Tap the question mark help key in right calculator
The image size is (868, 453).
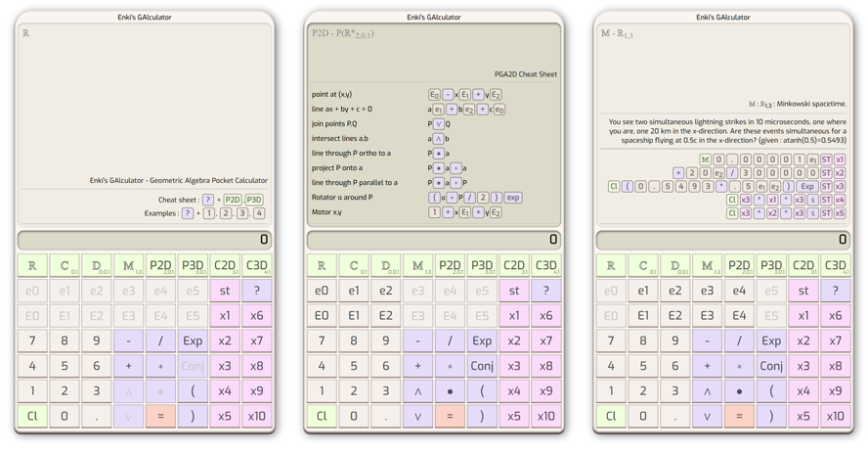(836, 291)
